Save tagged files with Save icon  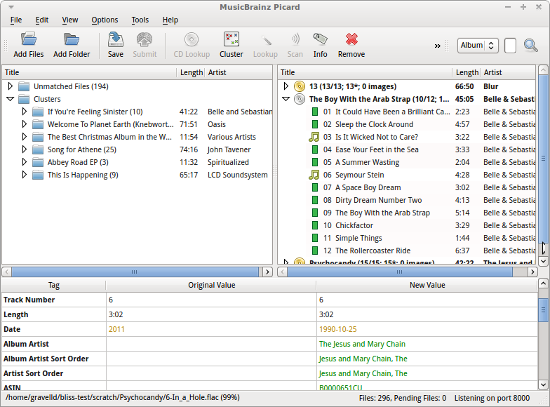point(115,39)
